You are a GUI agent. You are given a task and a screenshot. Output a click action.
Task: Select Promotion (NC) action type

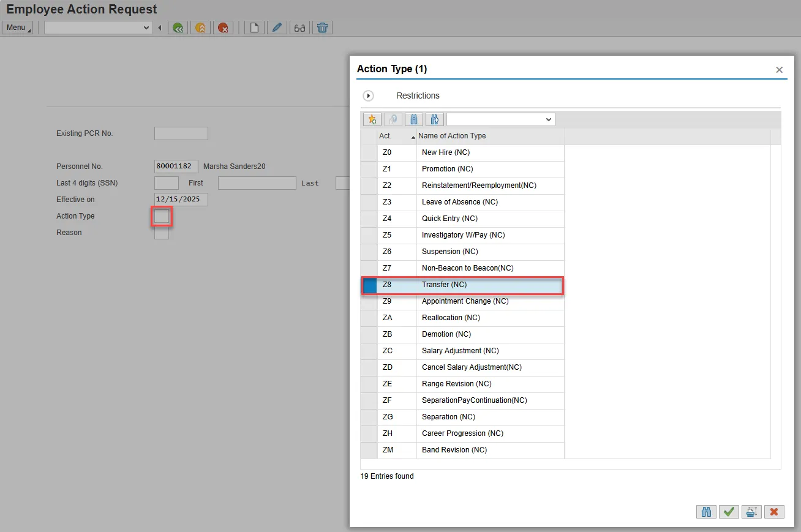click(x=447, y=169)
